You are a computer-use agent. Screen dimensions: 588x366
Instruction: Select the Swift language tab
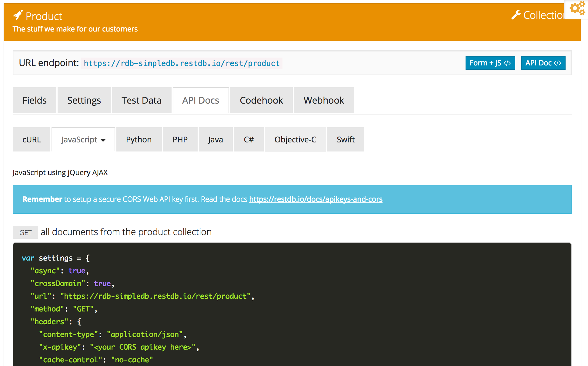346,140
